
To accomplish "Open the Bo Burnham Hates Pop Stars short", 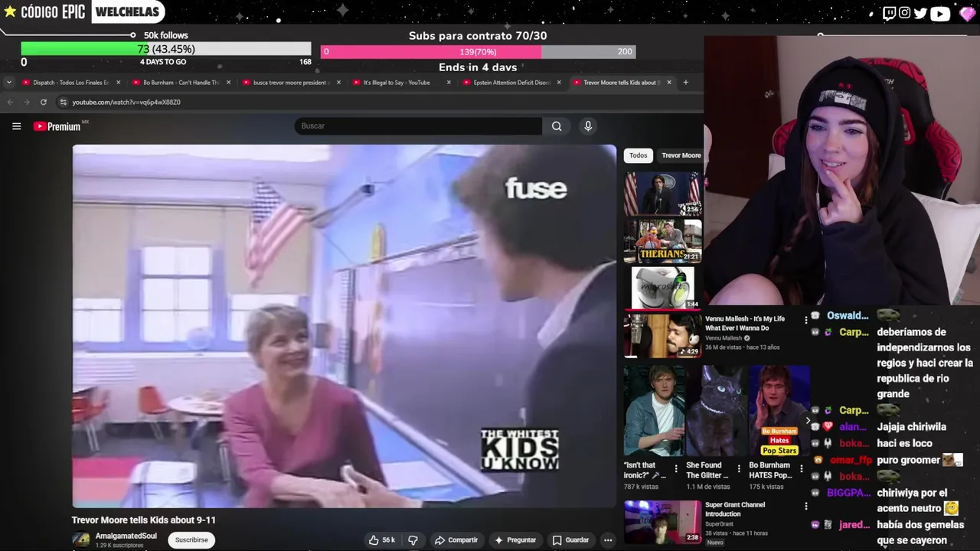I will 779,411.
